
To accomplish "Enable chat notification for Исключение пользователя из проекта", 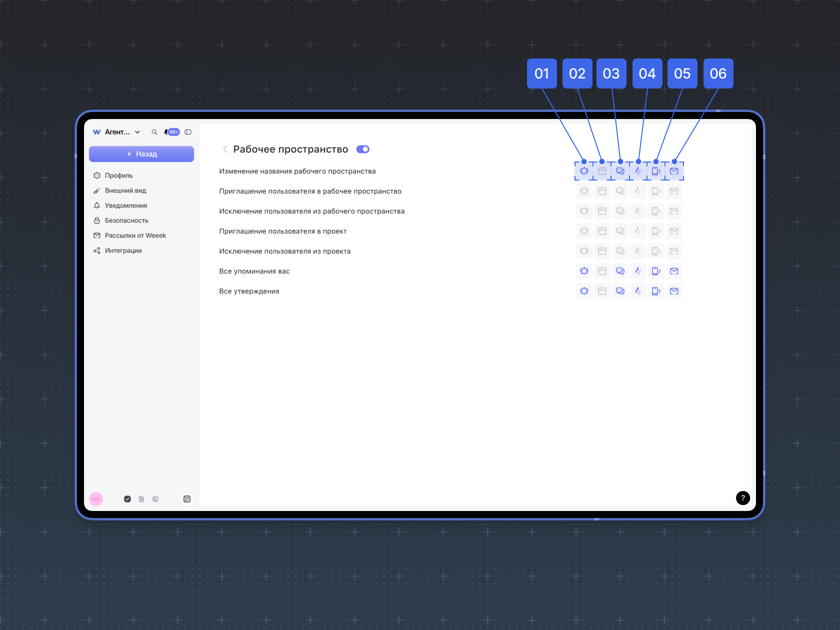I will pos(620,251).
